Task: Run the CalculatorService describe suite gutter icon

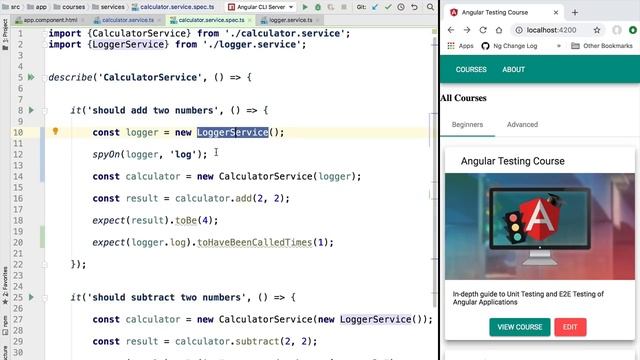Action: (x=31, y=77)
